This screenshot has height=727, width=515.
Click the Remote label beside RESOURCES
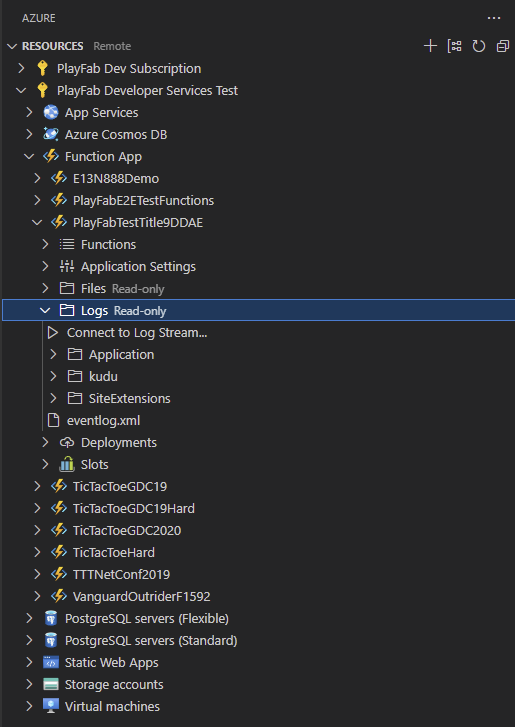(112, 46)
